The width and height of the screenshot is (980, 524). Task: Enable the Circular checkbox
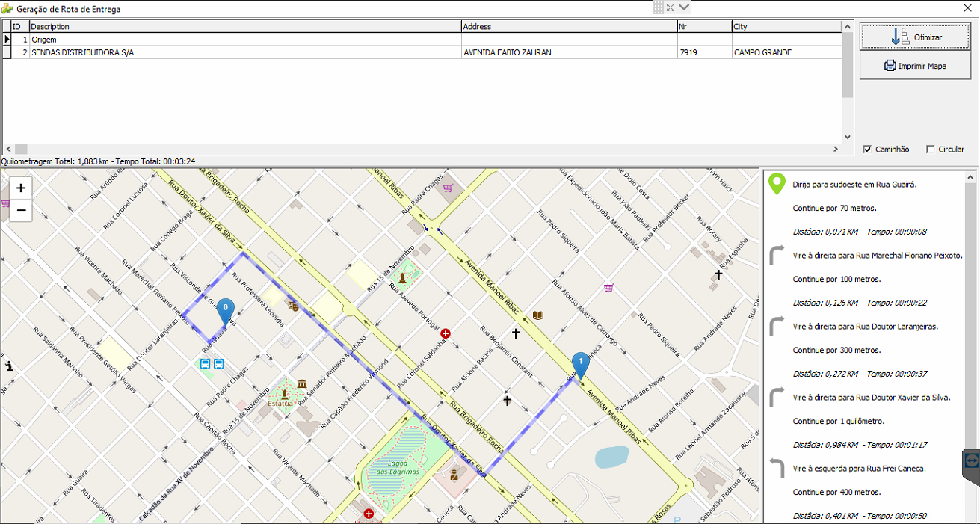(x=930, y=150)
